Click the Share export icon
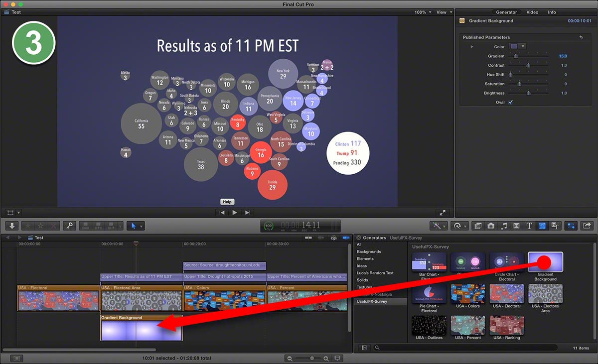598x364 pixels. point(587,226)
